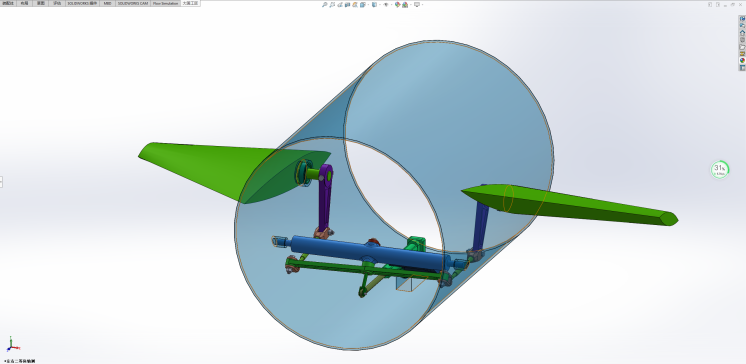Open the Custom Properties icon at bottom of task pane
The image size is (746, 364).
click(x=742, y=68)
